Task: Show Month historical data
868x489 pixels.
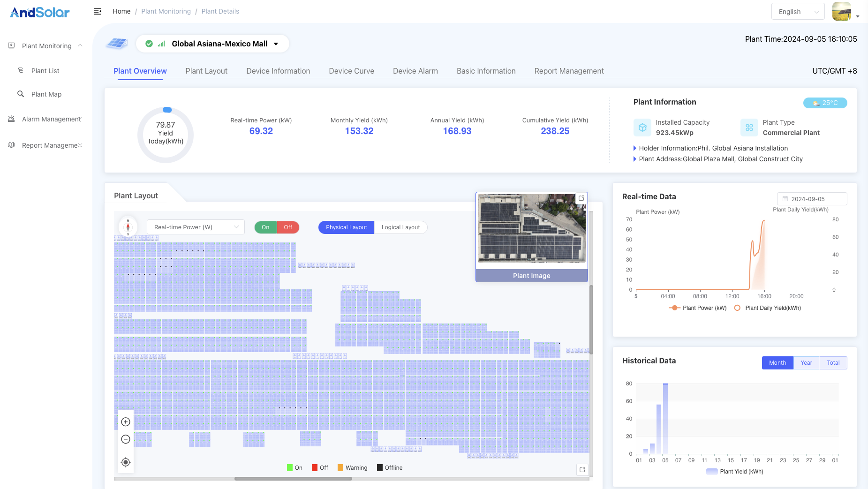Action: [777, 363]
